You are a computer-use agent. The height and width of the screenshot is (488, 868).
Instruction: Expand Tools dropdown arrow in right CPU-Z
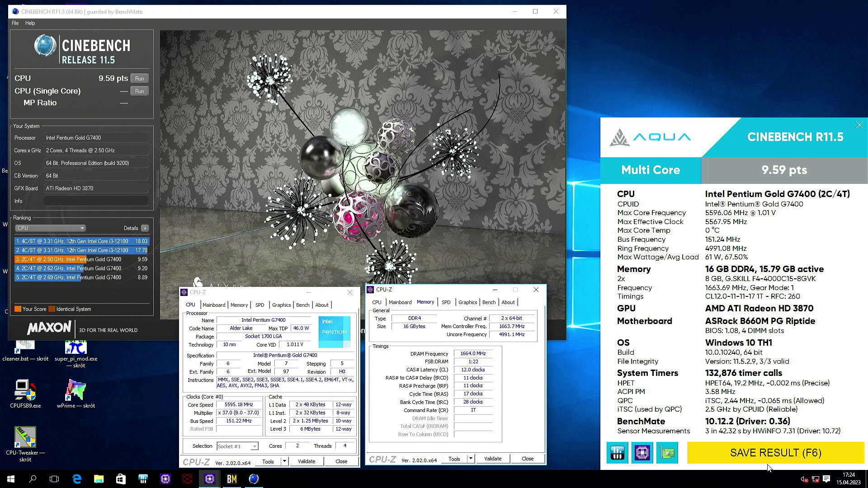pos(471,459)
